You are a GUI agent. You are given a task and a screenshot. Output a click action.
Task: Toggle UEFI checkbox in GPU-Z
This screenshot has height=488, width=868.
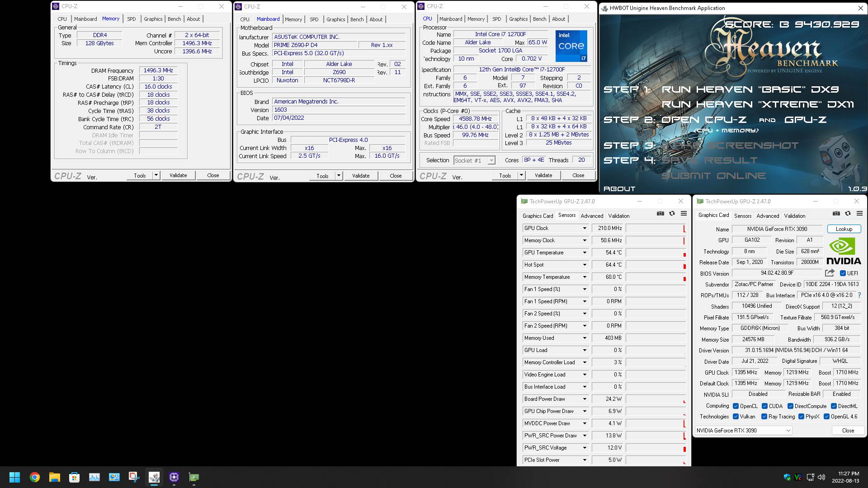(843, 273)
